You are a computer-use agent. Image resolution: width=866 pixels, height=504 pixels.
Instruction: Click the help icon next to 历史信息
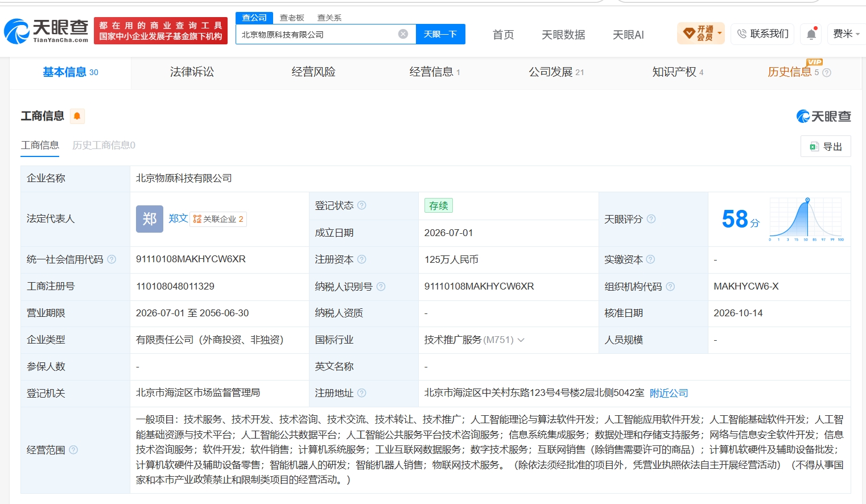click(x=827, y=73)
